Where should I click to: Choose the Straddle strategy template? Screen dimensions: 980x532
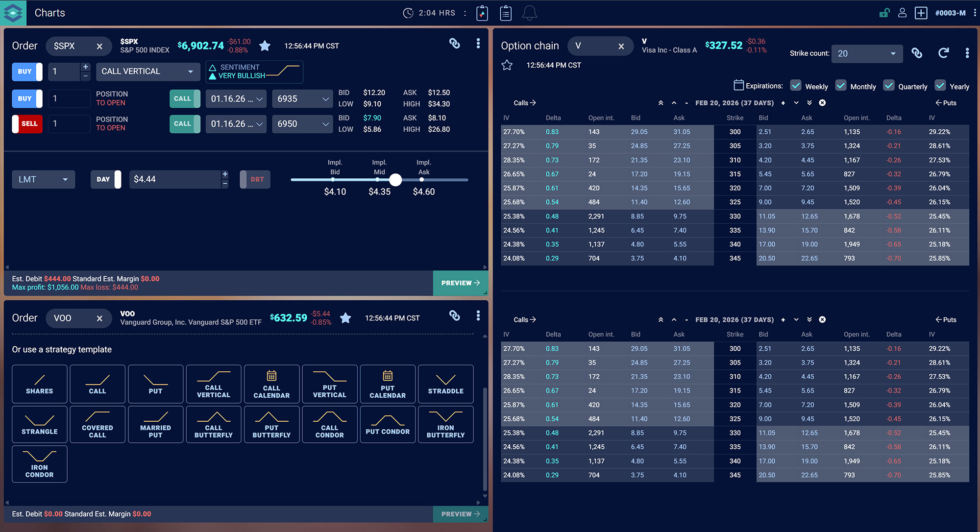pyautogui.click(x=445, y=384)
